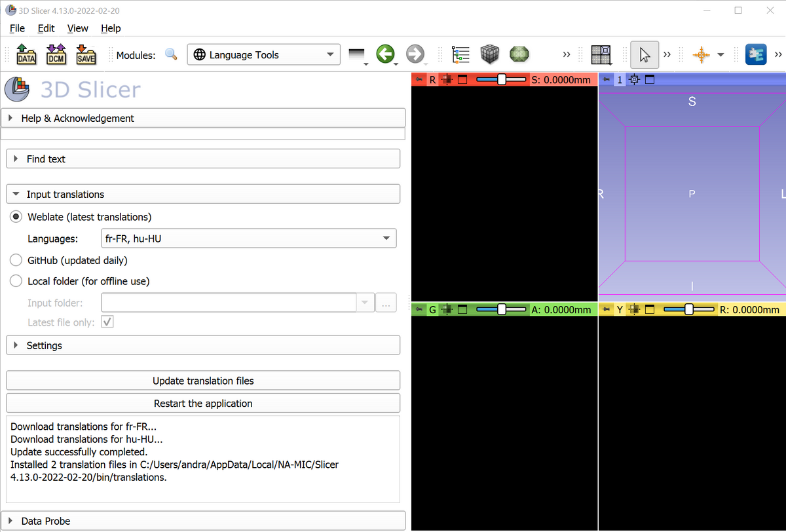Maximize the Green slice view
The height and width of the screenshot is (532, 786).
[462, 309]
